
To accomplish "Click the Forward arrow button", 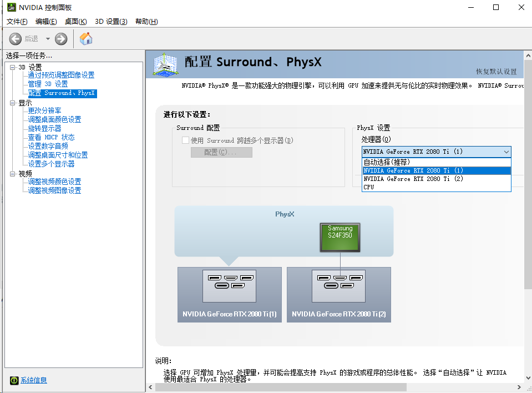I will (61, 39).
